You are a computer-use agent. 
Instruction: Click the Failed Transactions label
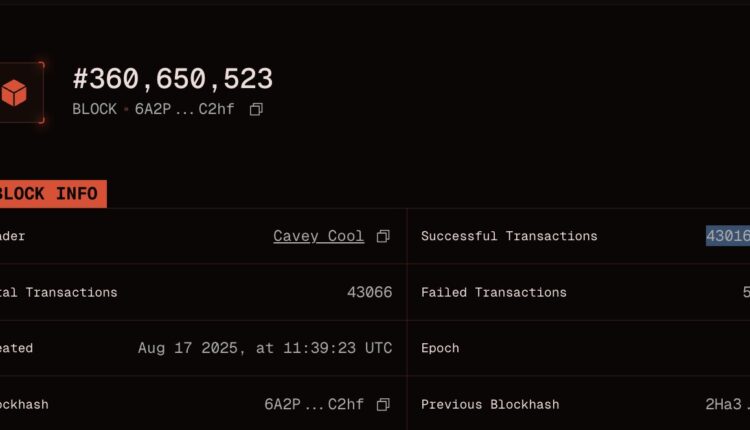point(494,293)
